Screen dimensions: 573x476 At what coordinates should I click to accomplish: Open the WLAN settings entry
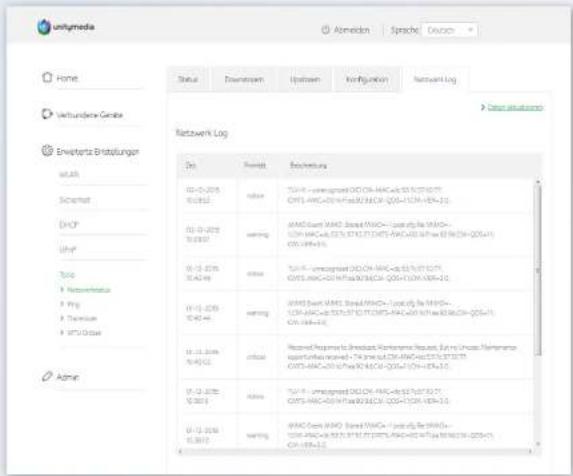click(x=69, y=174)
